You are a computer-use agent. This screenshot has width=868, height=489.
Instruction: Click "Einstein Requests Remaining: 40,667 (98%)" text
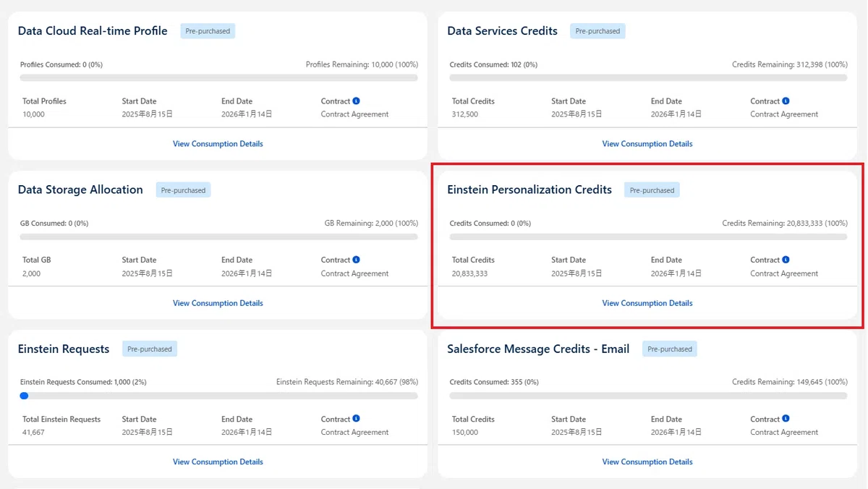point(347,382)
